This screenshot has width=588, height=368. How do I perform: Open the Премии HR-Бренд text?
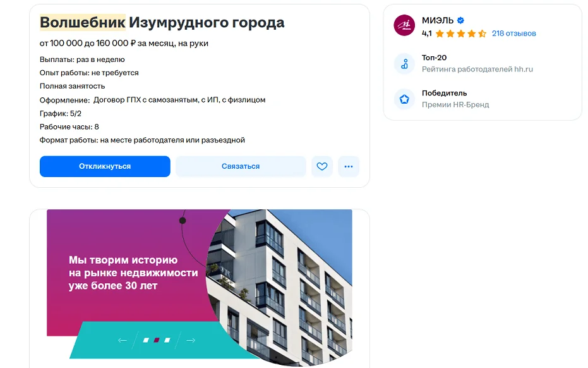point(455,105)
